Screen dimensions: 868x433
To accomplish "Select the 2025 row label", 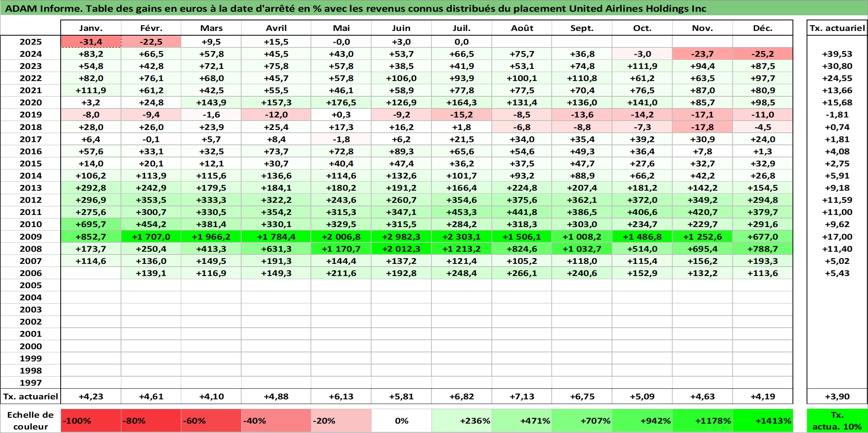I will [x=31, y=41].
